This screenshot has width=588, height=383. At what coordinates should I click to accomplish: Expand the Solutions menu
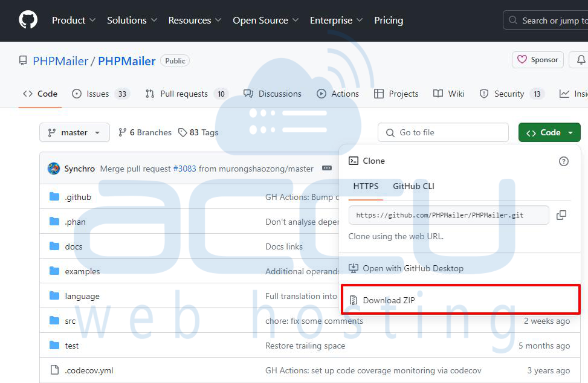(132, 20)
